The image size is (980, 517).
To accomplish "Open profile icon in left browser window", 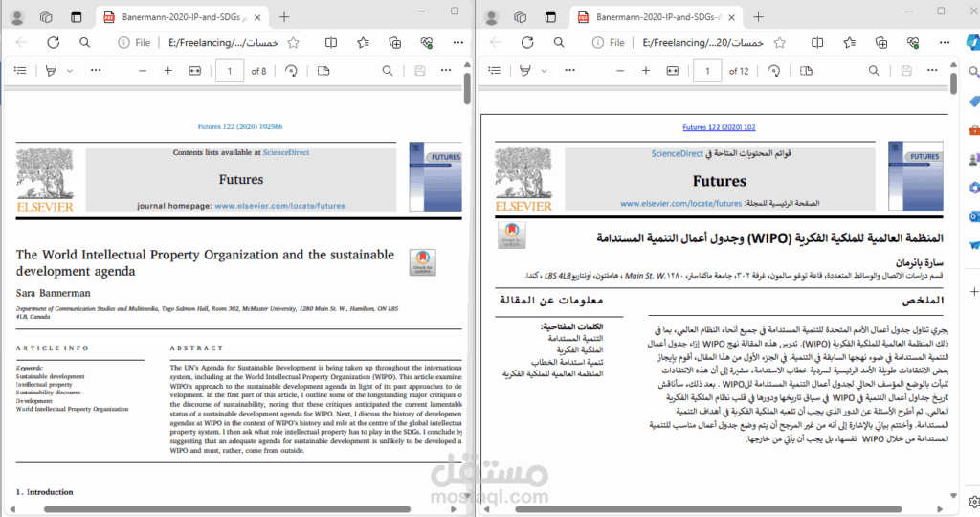I will [17, 17].
